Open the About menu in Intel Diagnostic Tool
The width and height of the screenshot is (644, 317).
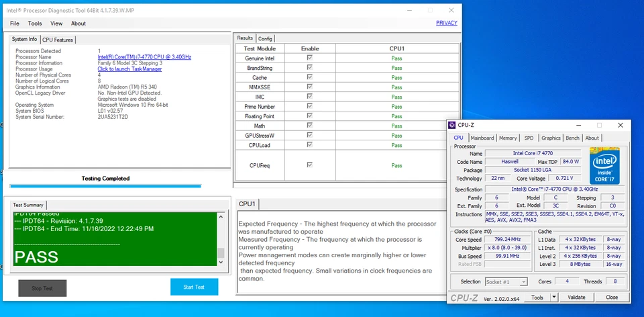(x=78, y=24)
